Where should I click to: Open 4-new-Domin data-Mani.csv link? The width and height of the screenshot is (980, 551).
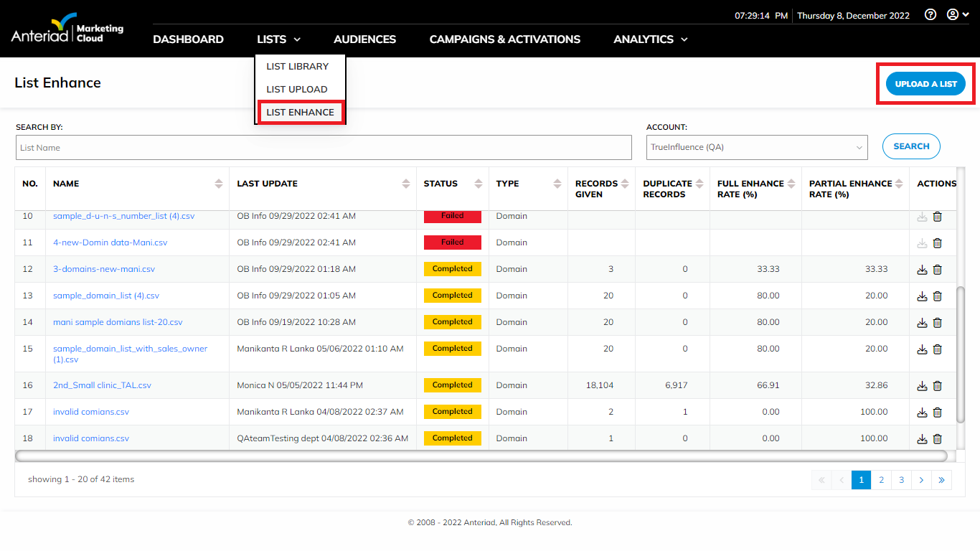tap(110, 242)
